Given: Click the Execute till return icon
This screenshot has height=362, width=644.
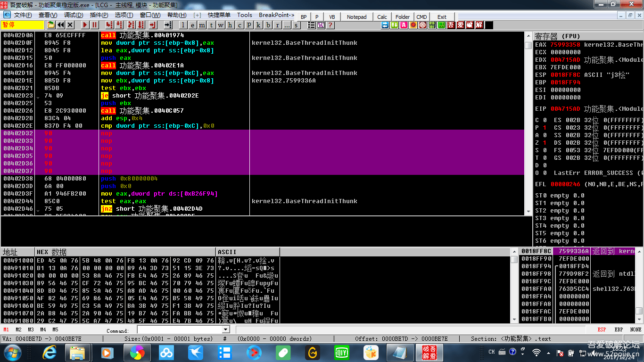Looking at the screenshot, I should tap(153, 25).
